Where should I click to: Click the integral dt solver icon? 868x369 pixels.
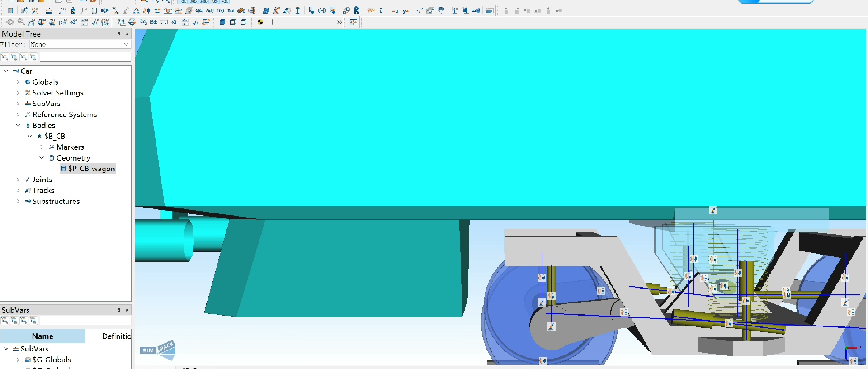tap(153, 22)
